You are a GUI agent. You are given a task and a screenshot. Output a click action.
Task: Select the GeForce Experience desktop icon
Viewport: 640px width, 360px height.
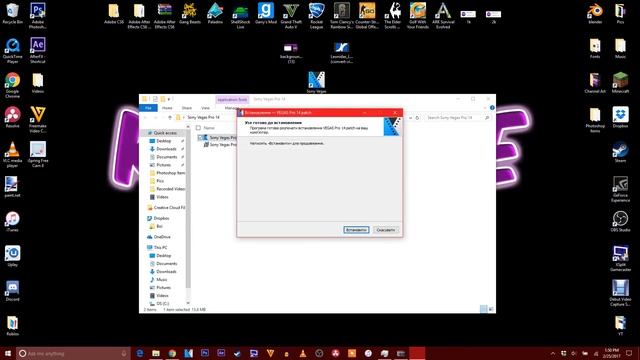click(x=620, y=189)
